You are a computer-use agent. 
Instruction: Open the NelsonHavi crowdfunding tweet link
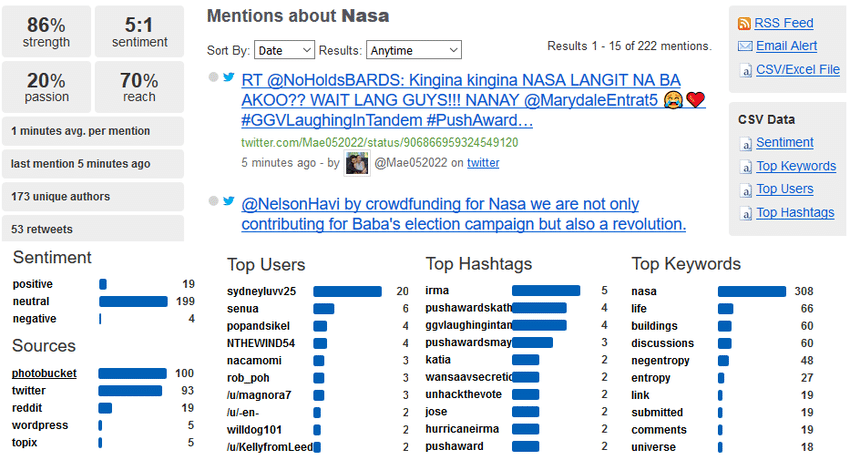463,214
